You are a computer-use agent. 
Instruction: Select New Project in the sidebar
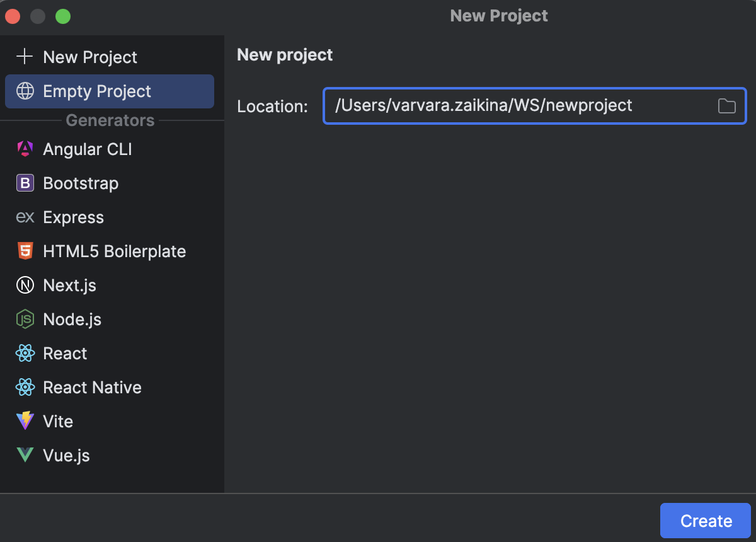[89, 57]
